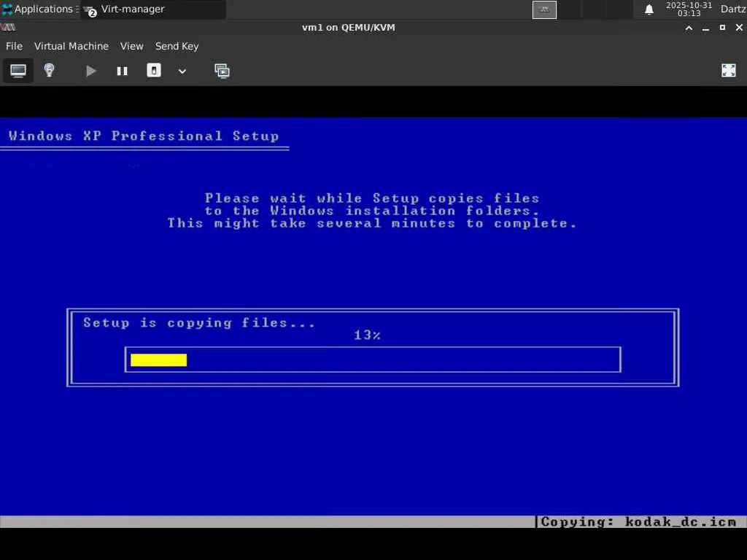This screenshot has width=747, height=560.
Task: Open the File menu
Action: pos(14,46)
